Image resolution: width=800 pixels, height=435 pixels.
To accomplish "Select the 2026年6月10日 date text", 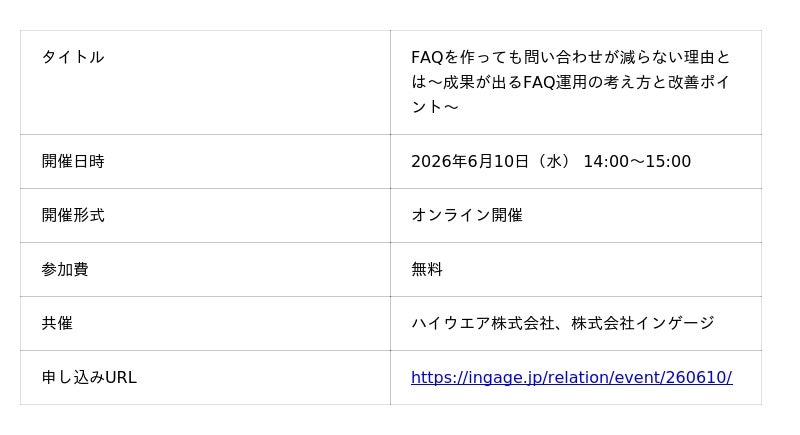I will tap(470, 162).
